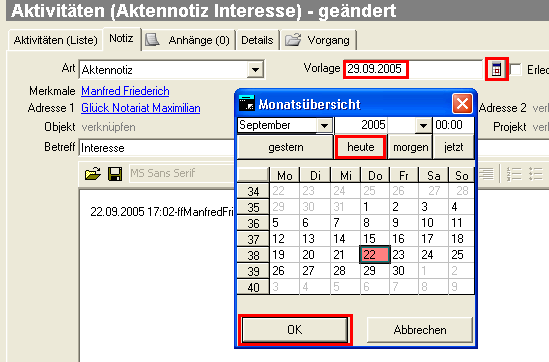Screen dimensions: 549x362
Task: Click the heute button
Action: point(361,147)
